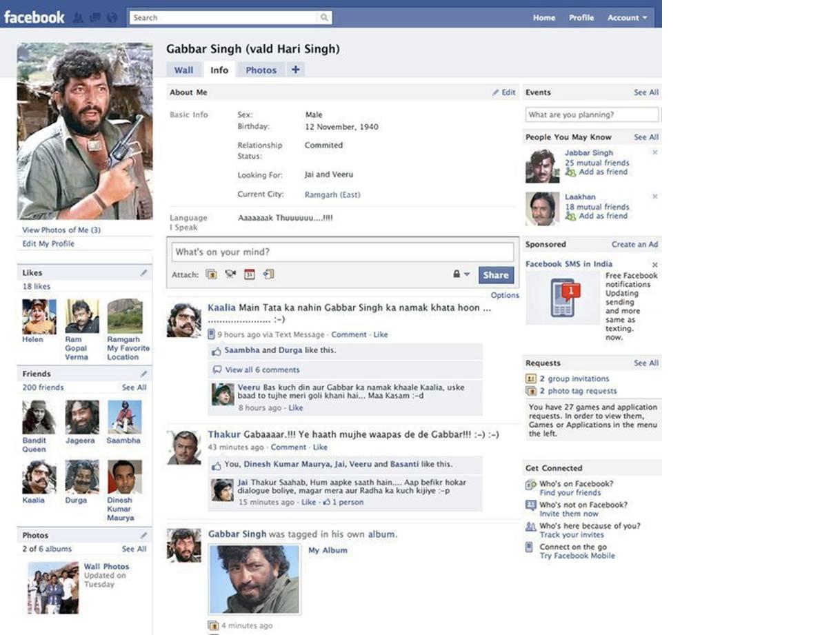Dismiss Jabbar Singh suggestion

click(x=654, y=152)
